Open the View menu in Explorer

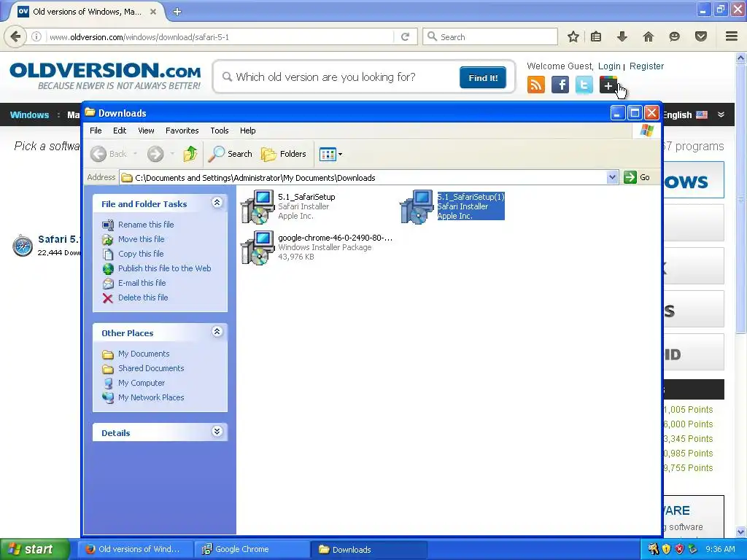(x=146, y=131)
